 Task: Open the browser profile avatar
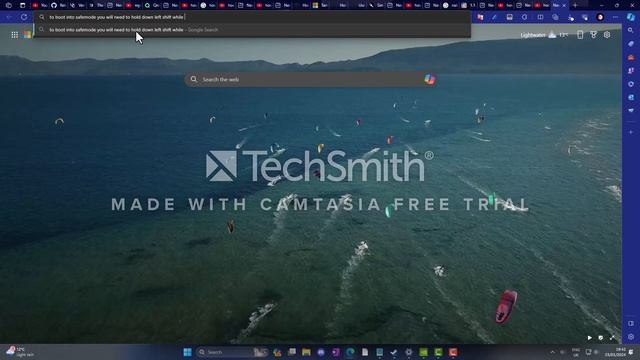(600, 17)
